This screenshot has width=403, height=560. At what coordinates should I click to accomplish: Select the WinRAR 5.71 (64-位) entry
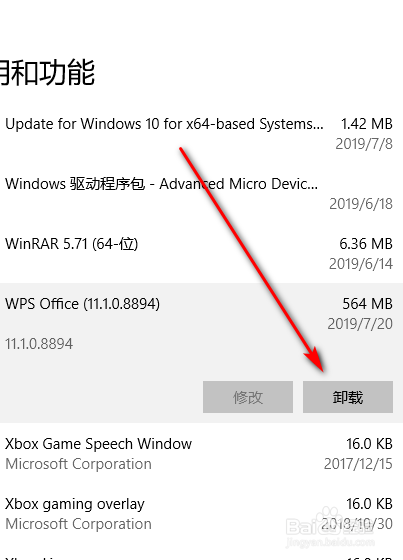tap(199, 253)
